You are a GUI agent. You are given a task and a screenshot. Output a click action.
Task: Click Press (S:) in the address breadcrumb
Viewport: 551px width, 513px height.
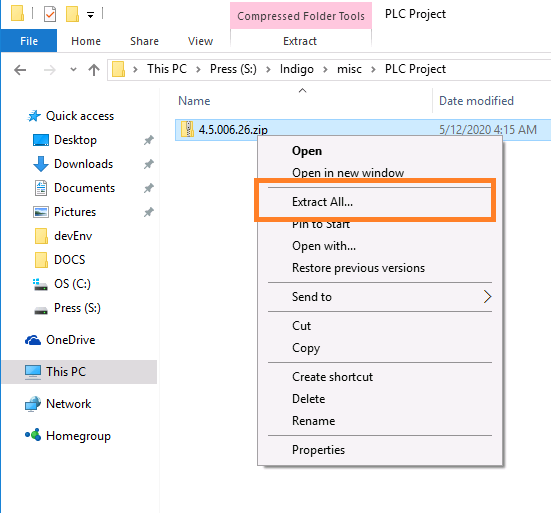pyautogui.click(x=233, y=69)
